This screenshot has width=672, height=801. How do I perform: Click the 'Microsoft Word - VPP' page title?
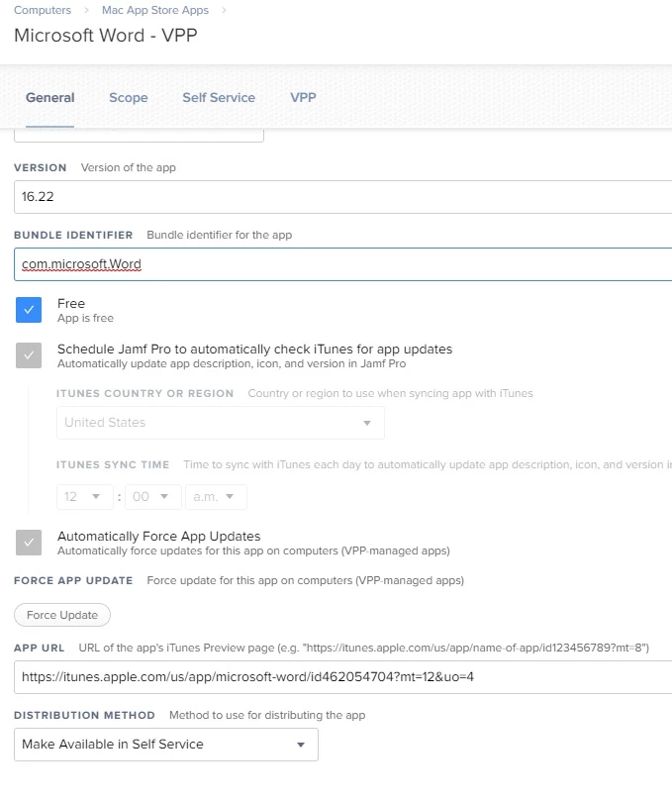[x=106, y=36]
